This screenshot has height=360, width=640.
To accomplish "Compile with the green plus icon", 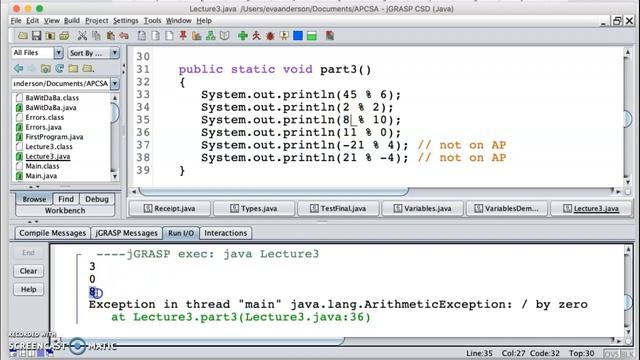I will (243, 36).
